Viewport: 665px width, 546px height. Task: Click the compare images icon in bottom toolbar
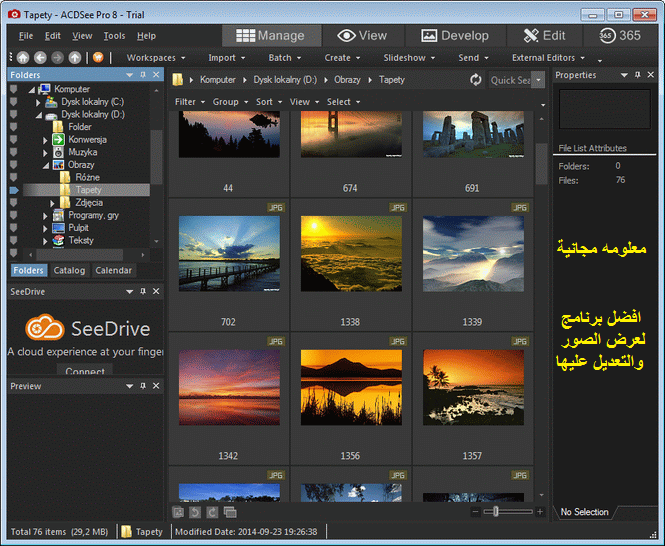[230, 512]
